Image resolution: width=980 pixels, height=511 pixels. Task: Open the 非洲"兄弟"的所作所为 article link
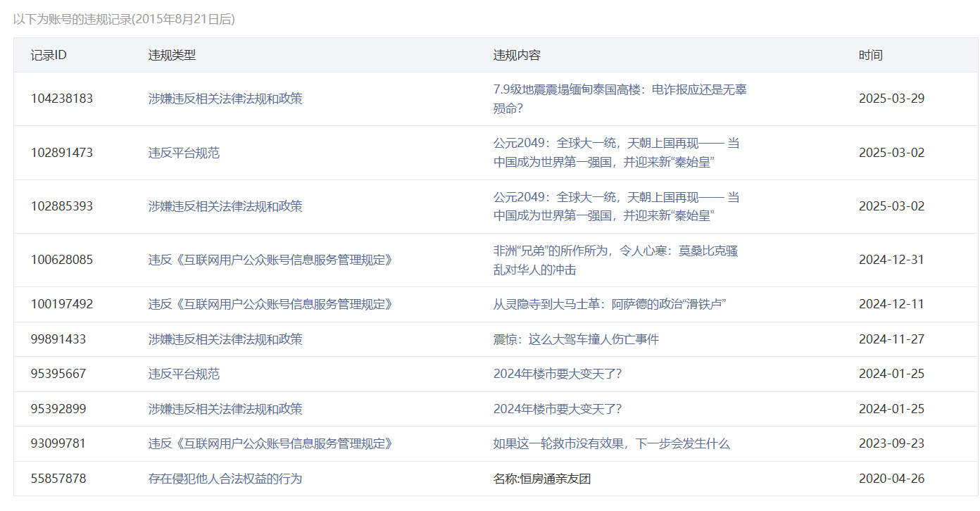[615, 260]
